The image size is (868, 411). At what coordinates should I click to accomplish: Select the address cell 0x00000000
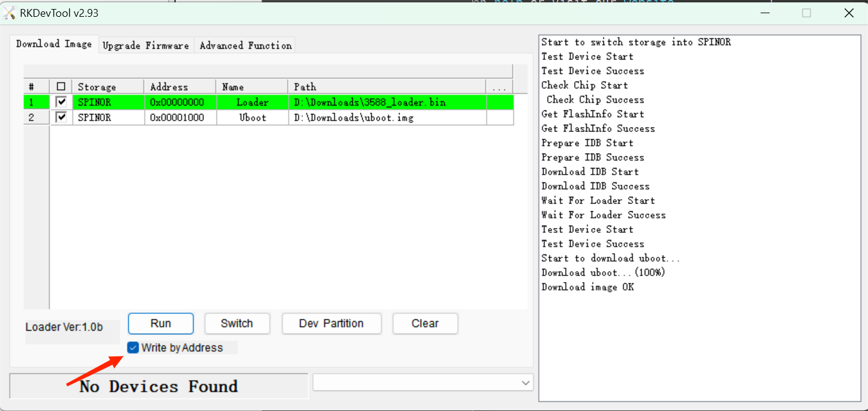[x=180, y=102]
